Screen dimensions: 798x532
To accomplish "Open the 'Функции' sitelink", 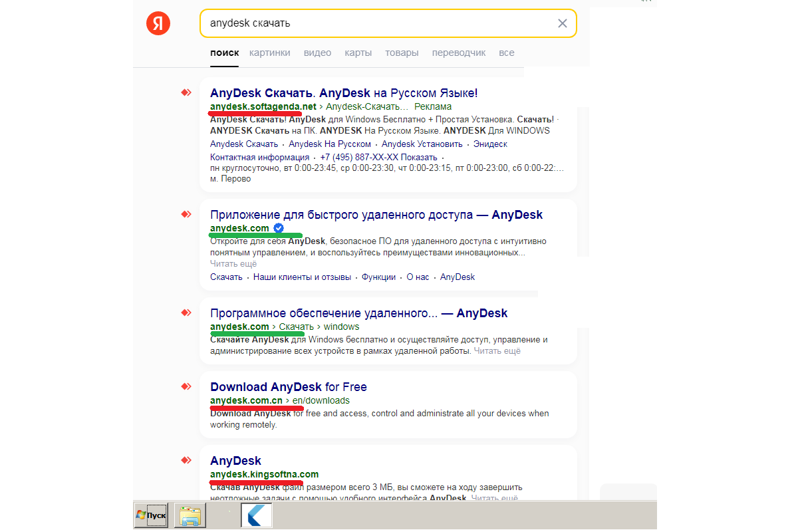I will tap(378, 277).
